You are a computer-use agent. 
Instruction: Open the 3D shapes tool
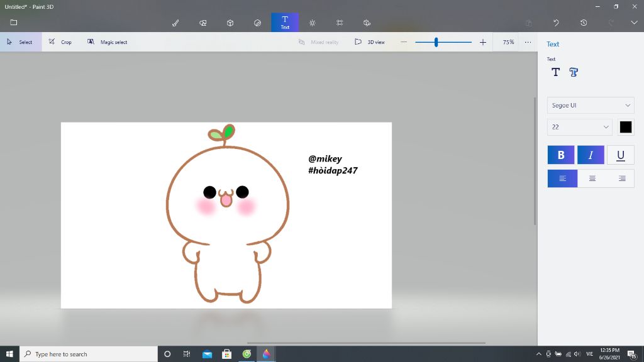click(230, 23)
